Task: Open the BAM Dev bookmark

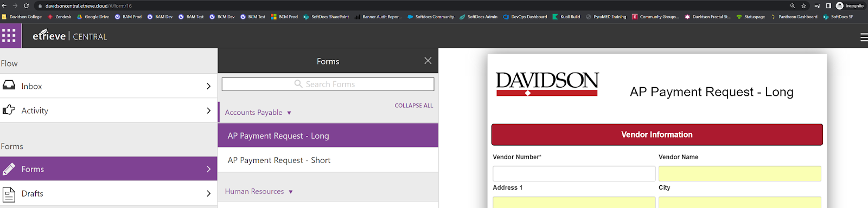Action: [x=160, y=17]
